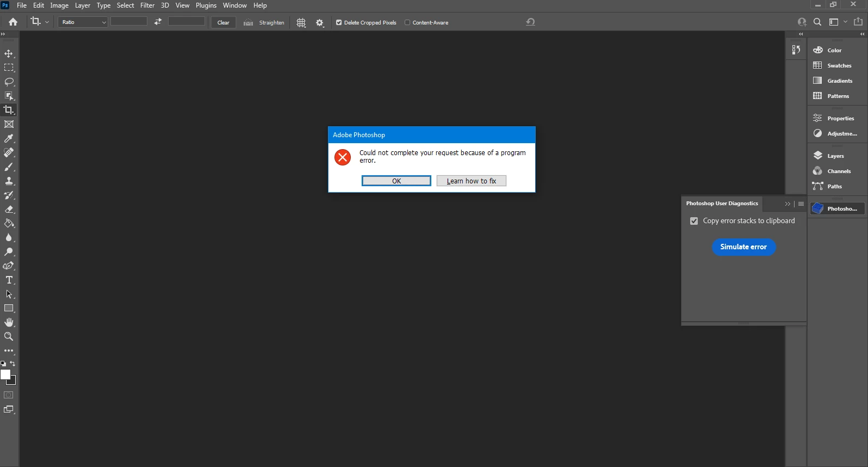Swap width and height crop values
The height and width of the screenshot is (467, 868).
click(x=158, y=22)
